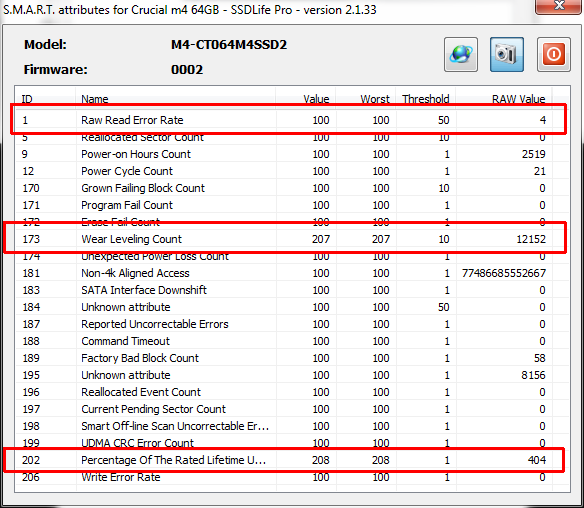Screen dimensions: 584x508
Task: Select the Power-on Hours Count row
Action: click(292, 154)
